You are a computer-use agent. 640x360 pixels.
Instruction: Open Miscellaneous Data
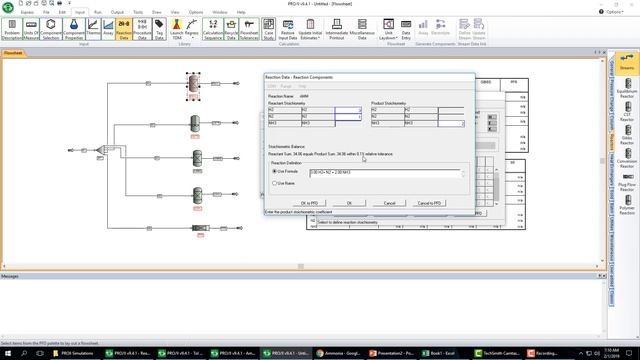click(x=362, y=29)
